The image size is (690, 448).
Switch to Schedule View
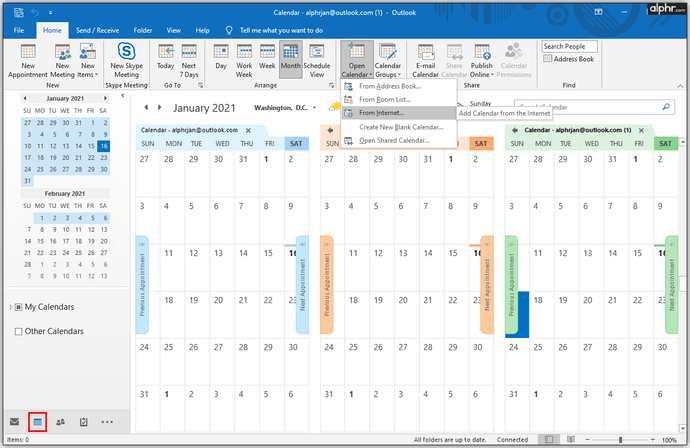point(317,61)
